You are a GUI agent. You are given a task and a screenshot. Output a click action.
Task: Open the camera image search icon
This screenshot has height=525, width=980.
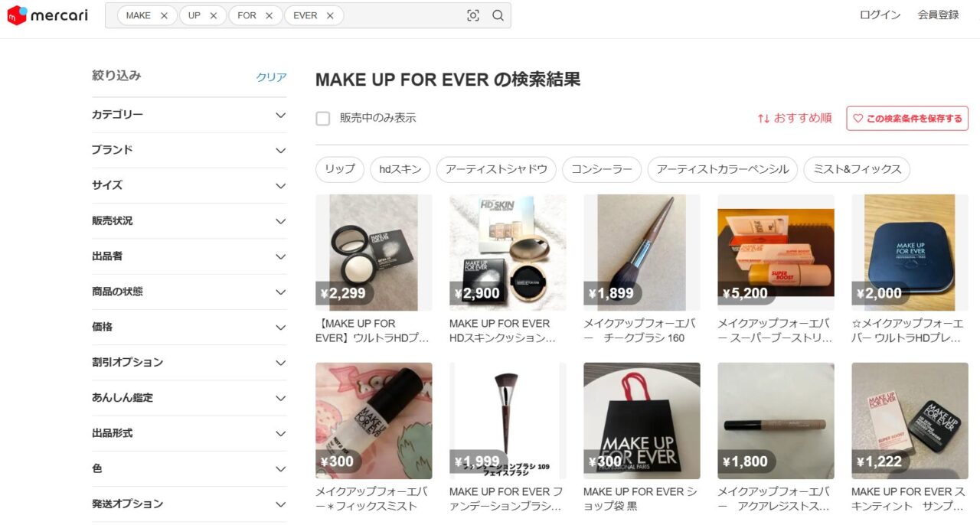[x=473, y=15]
